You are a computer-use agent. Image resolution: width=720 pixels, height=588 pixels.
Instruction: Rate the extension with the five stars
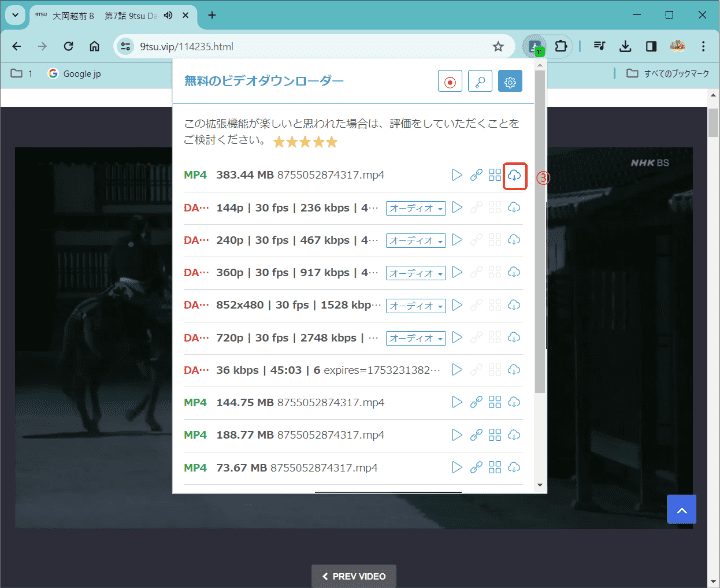point(305,141)
